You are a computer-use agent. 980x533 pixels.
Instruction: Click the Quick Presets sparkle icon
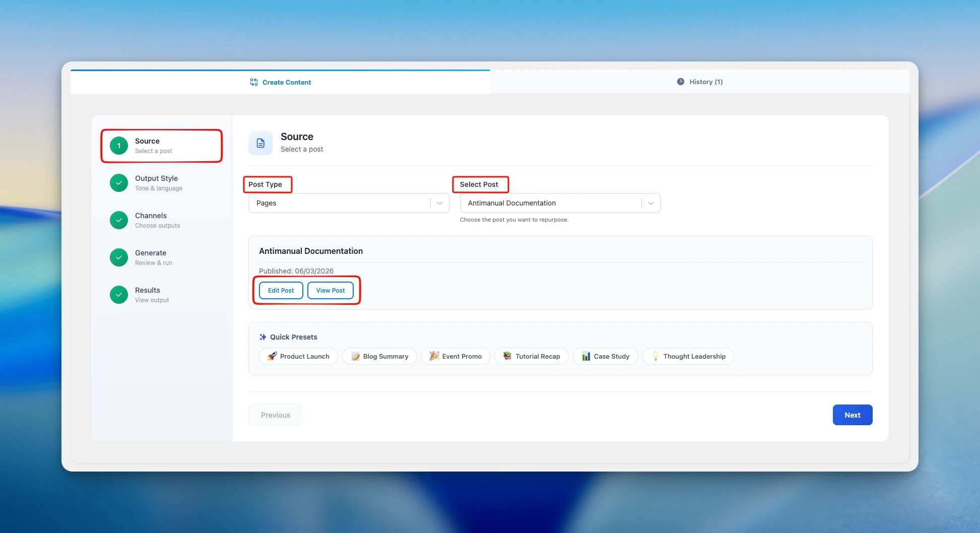coord(263,337)
